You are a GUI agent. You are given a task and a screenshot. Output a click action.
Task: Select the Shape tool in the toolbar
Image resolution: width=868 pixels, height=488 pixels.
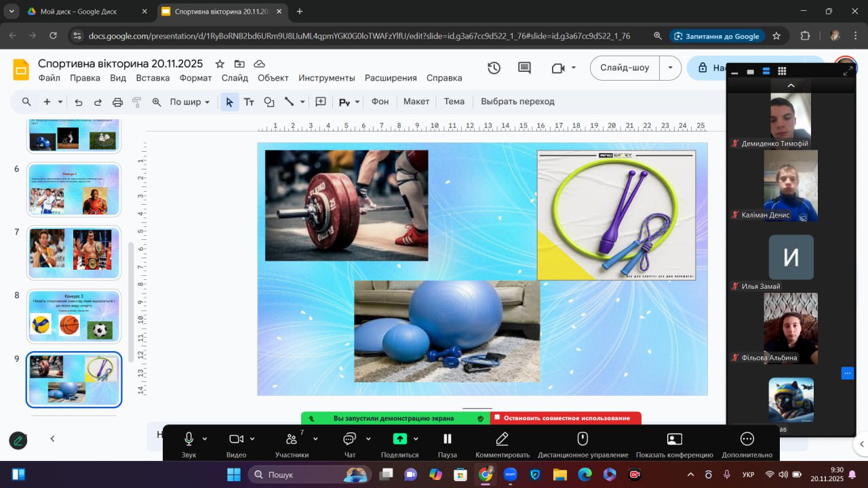tap(269, 102)
